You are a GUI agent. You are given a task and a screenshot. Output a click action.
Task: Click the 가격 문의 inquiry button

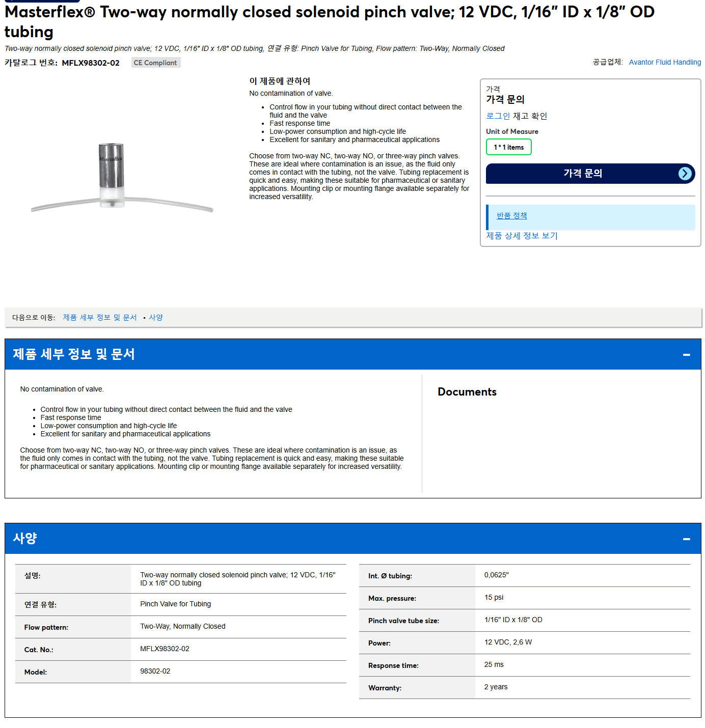590,174
